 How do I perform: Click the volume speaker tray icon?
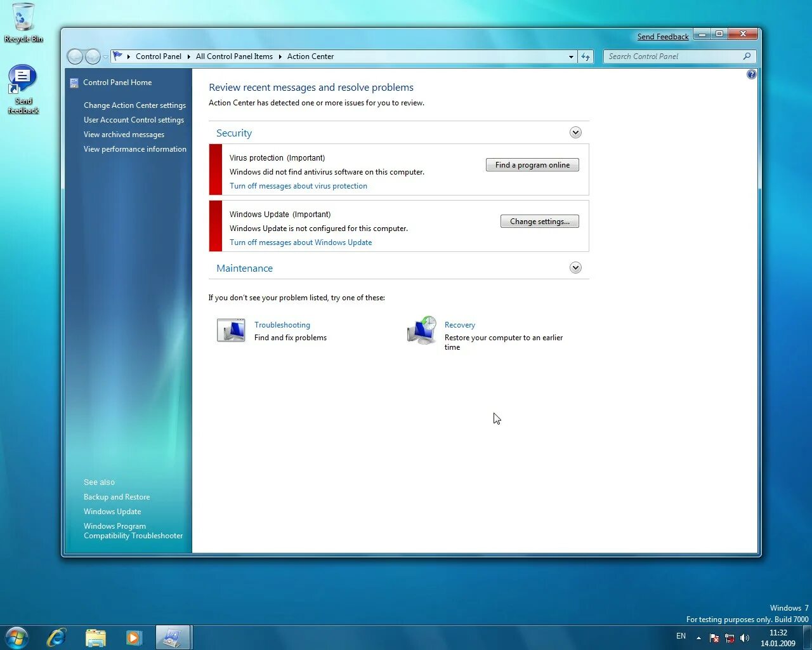pyautogui.click(x=745, y=638)
